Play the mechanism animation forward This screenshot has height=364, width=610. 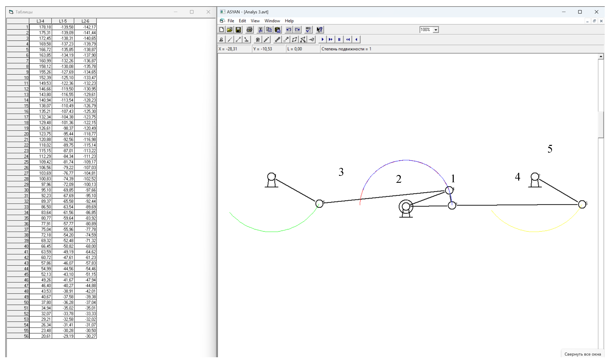(323, 40)
